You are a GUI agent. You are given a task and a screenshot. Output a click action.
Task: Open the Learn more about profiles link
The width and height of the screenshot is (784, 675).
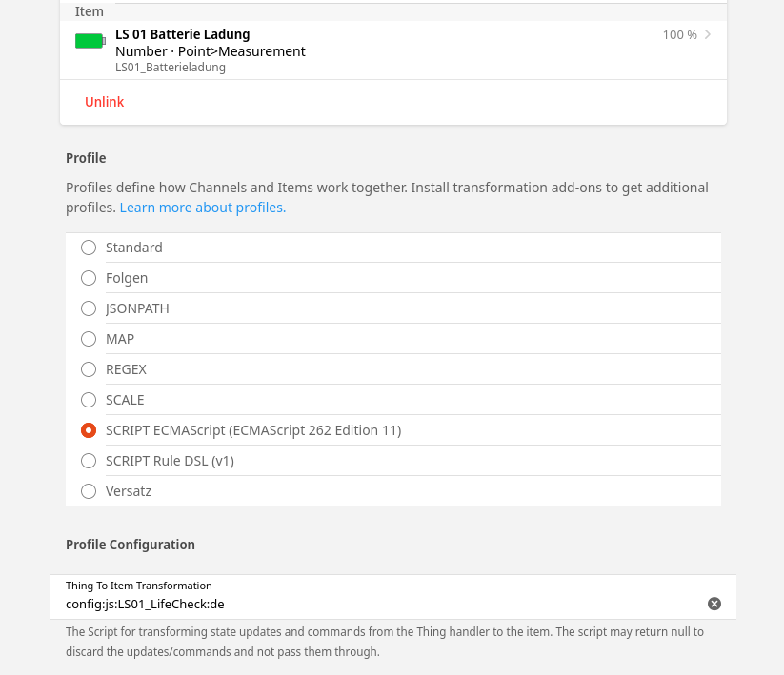[203, 208]
